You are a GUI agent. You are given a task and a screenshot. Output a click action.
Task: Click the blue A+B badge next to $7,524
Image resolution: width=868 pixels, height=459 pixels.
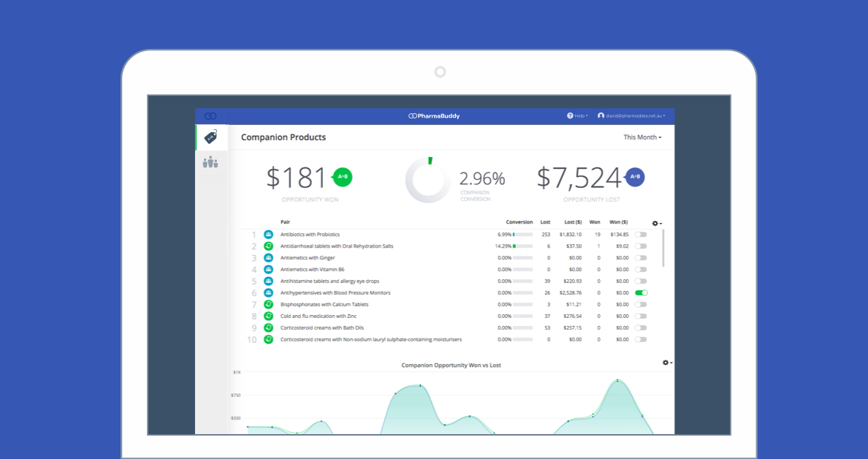click(634, 177)
